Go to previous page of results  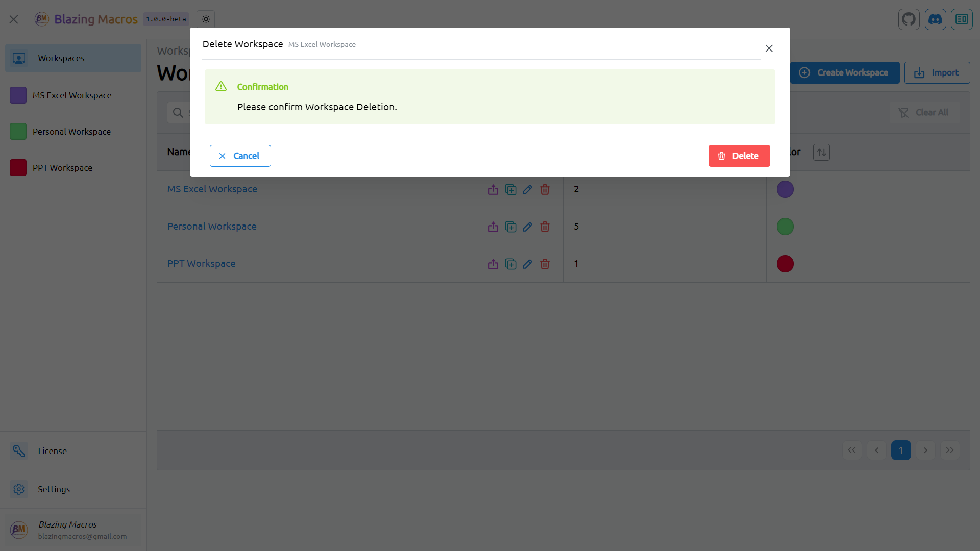click(876, 450)
